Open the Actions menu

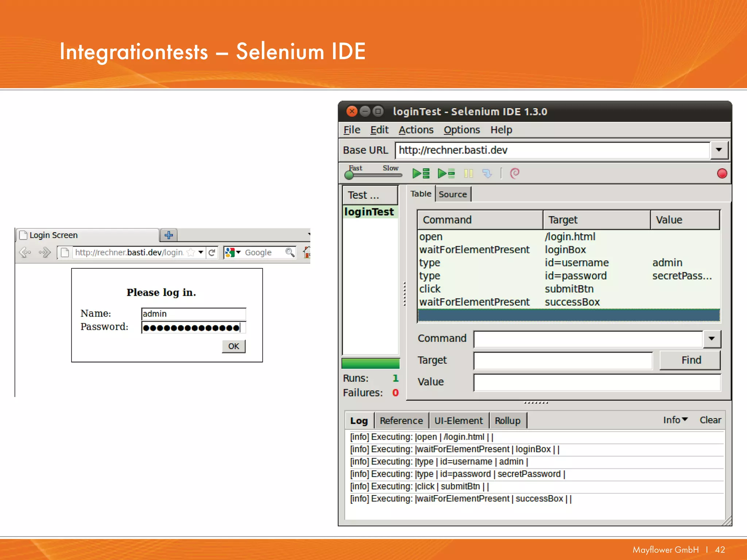416,130
